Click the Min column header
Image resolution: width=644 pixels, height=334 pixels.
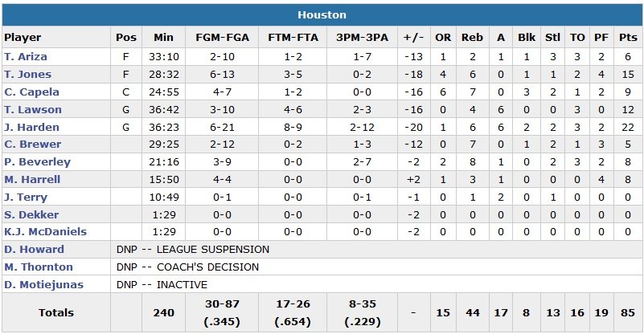coord(163,38)
